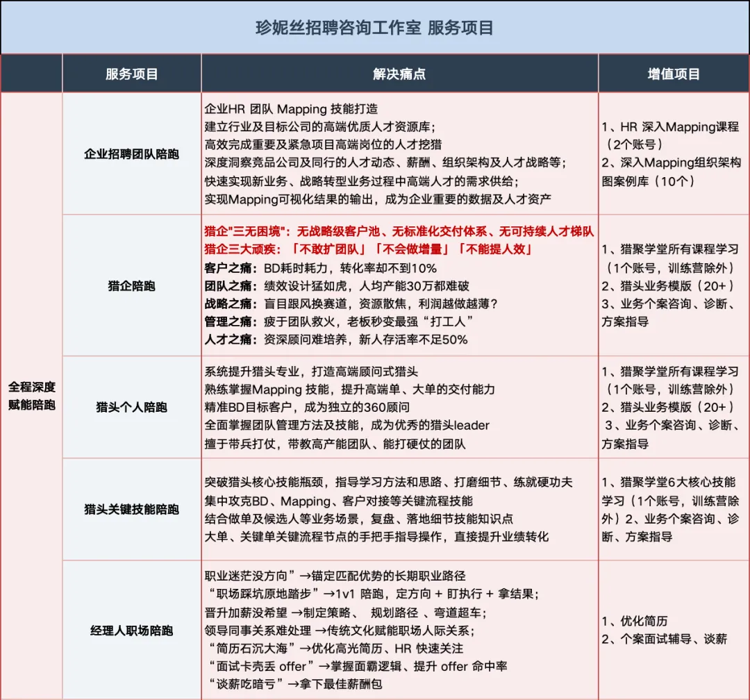The height and width of the screenshot is (700, 750).
Task: Select the 猎头关键技能陪跑 cell
Action: coord(131,509)
